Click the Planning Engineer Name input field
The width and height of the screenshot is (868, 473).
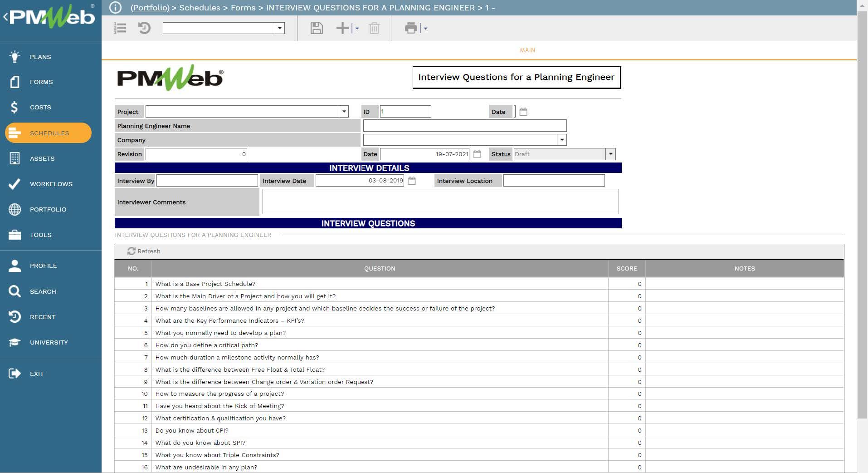pos(464,126)
